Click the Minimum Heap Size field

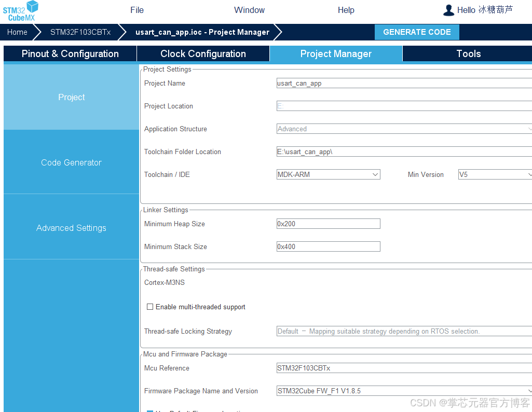tap(329, 224)
